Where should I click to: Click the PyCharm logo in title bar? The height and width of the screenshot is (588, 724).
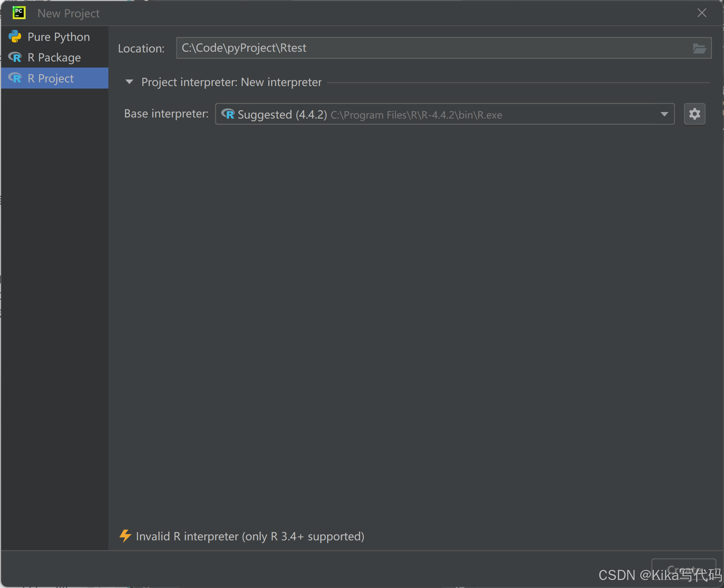[19, 13]
